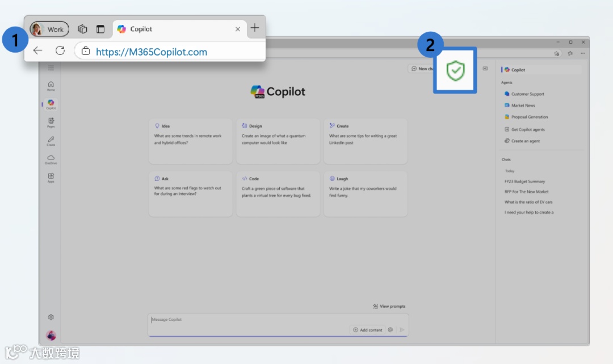This screenshot has height=364, width=613.
Task: Click the send message arrow
Action: [x=402, y=330]
